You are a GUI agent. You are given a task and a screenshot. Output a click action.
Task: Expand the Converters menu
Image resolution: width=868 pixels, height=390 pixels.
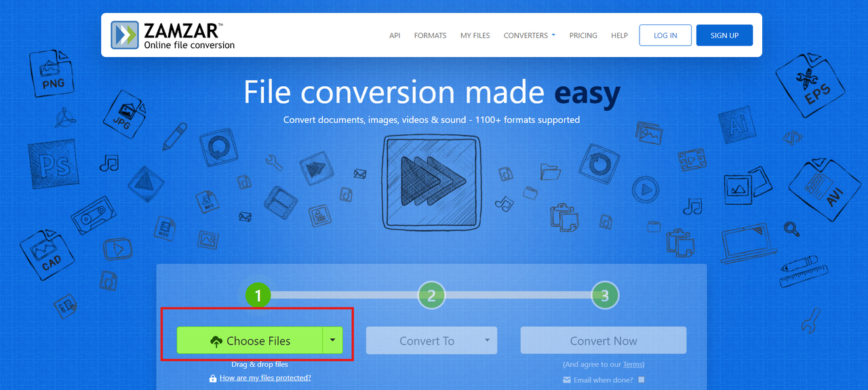529,35
